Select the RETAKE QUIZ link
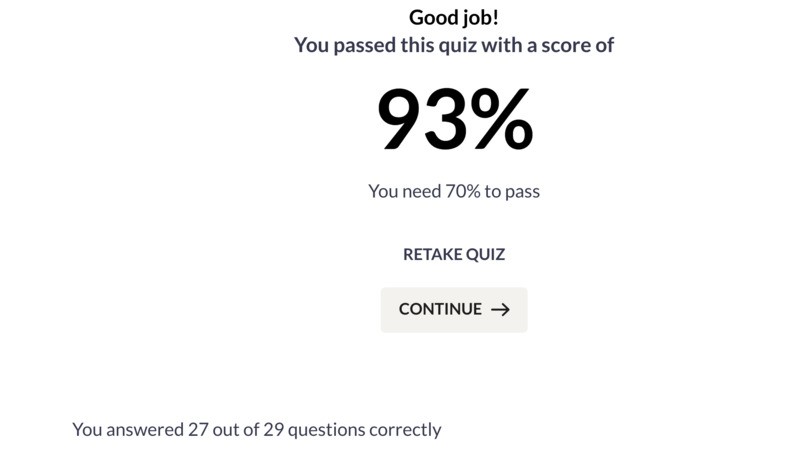800x450 pixels. 454,254
